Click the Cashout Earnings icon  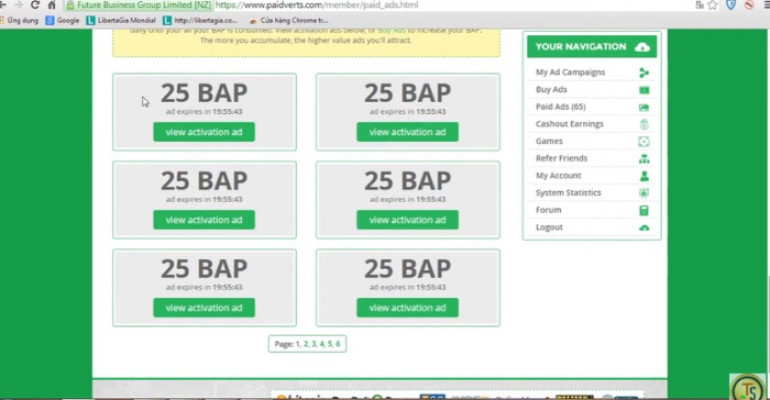[644, 124]
